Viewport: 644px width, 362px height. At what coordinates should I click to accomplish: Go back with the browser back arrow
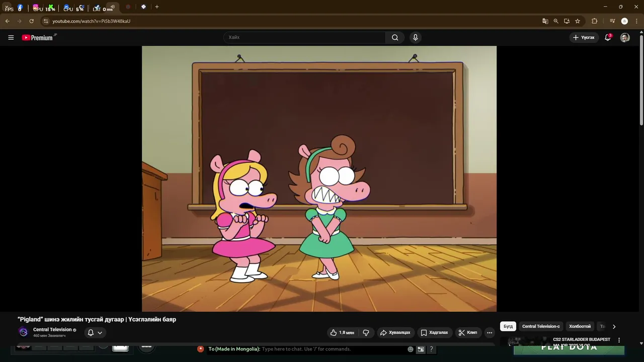pyautogui.click(x=7, y=21)
